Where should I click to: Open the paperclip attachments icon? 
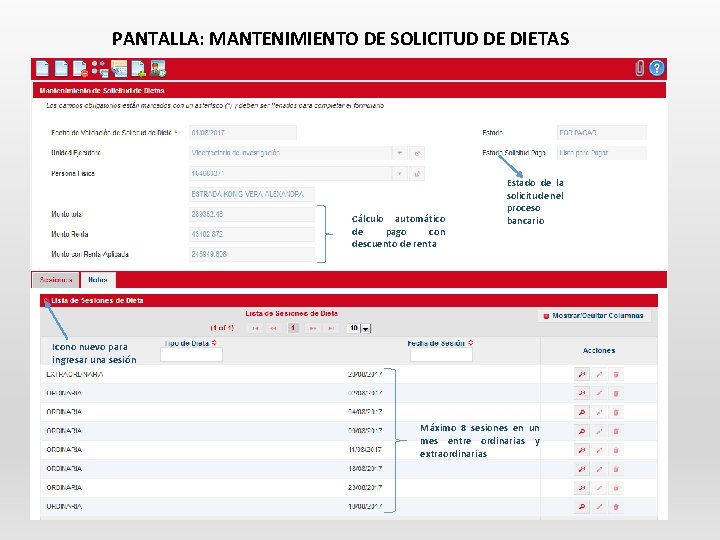click(x=639, y=68)
